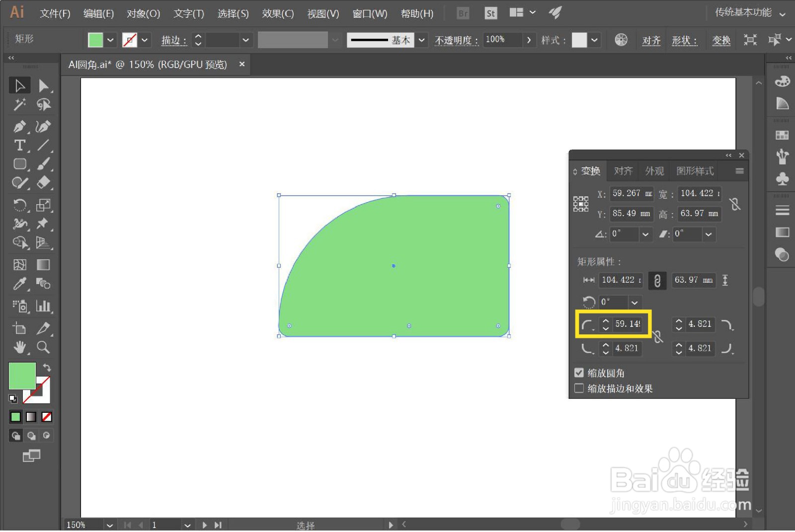Activate the Artboard tool
795x532 pixels.
pyautogui.click(x=20, y=328)
